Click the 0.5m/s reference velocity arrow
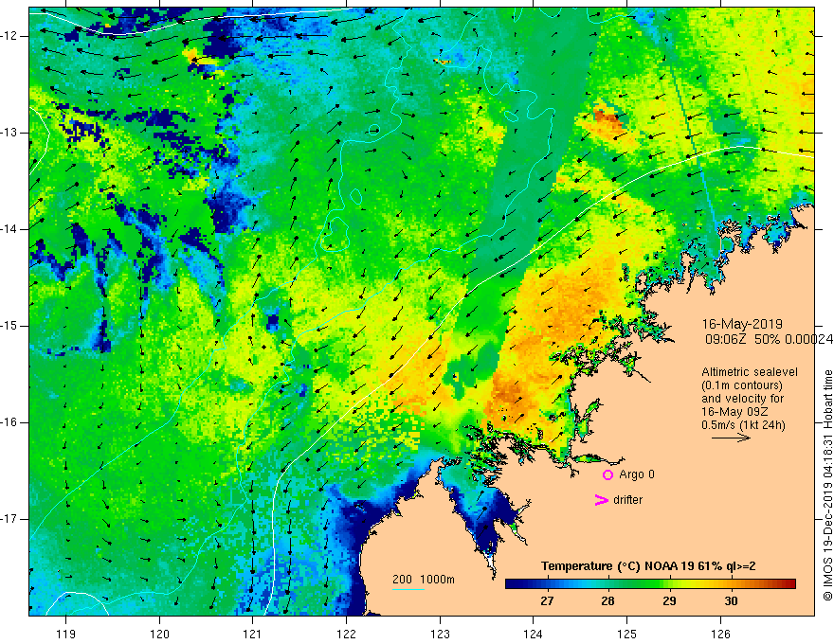 [x=731, y=438]
